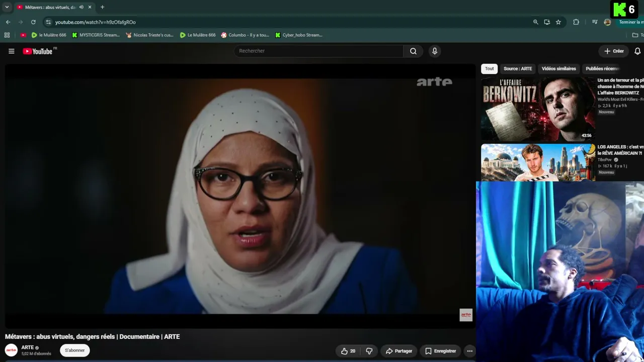This screenshot has height=362, width=644.
Task: Open the YouTube guide hamburger menu
Action: pyautogui.click(x=11, y=51)
